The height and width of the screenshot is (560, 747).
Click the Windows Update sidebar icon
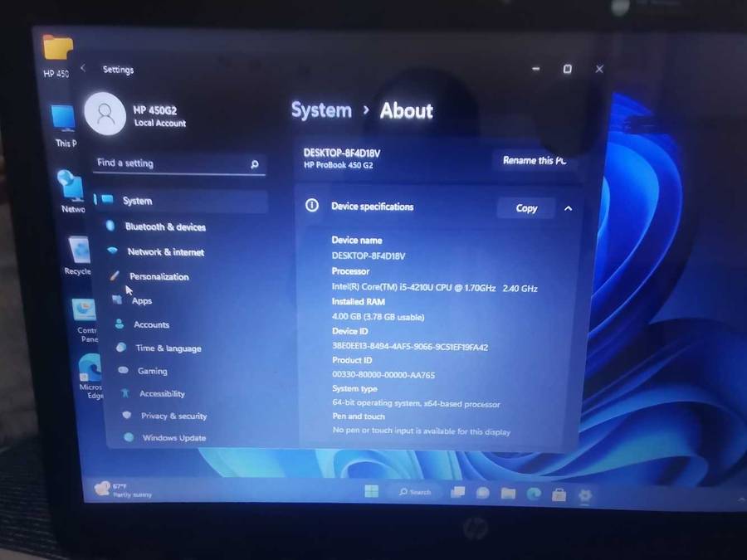tap(129, 437)
